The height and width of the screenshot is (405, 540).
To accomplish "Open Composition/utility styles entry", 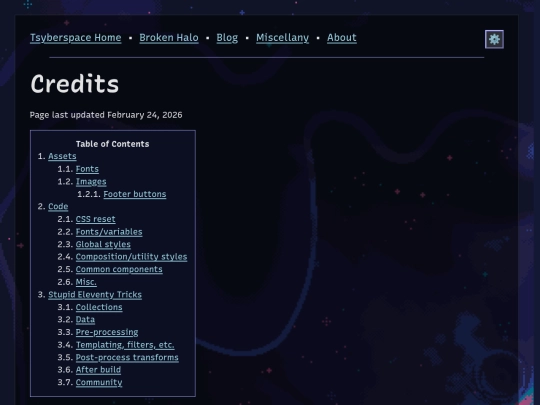I will point(131,257).
